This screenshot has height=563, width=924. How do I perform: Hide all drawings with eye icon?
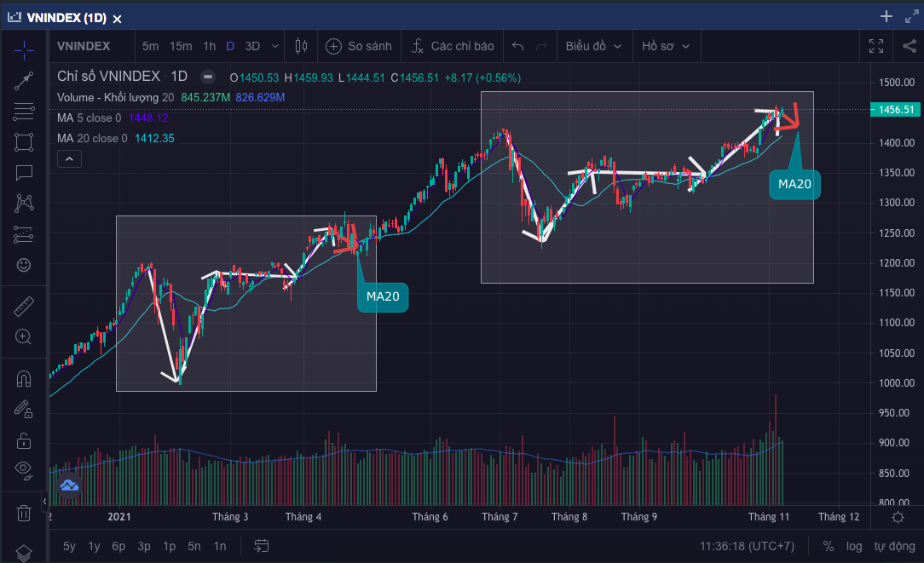(24, 469)
